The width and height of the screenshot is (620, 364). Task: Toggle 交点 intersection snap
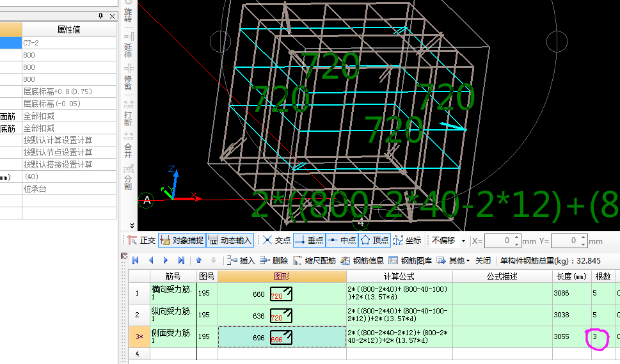tap(277, 241)
